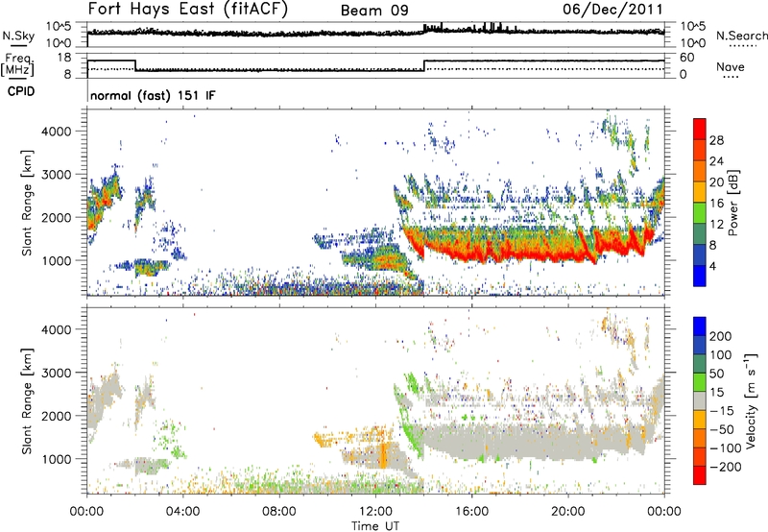Screen dimensions: 768x532
Task: Click the gray velocity band near 18:00
Action: [x=520, y=443]
